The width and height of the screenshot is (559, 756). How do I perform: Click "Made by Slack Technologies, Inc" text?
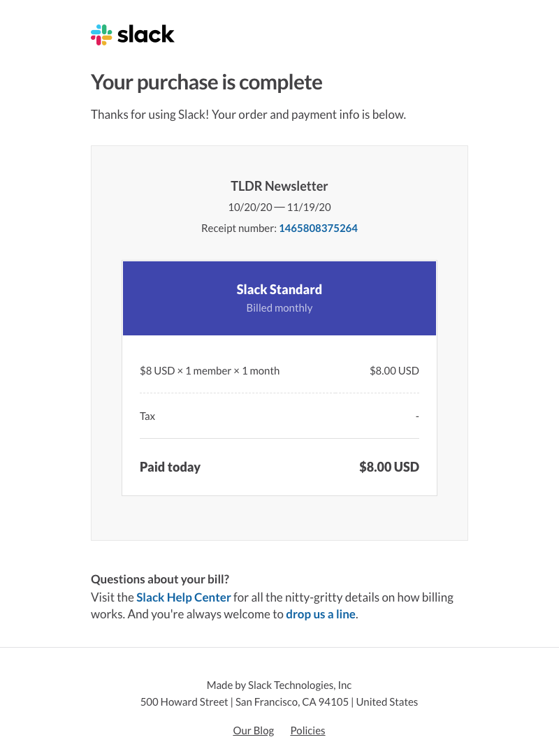279,685
